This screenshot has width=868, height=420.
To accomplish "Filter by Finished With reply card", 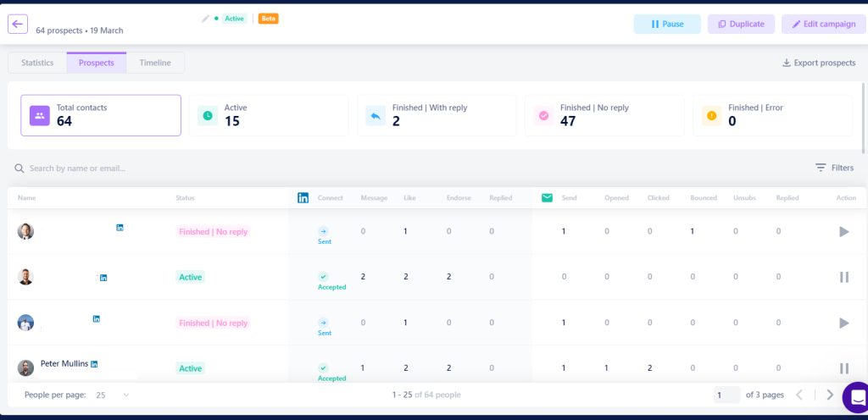I will [437, 115].
